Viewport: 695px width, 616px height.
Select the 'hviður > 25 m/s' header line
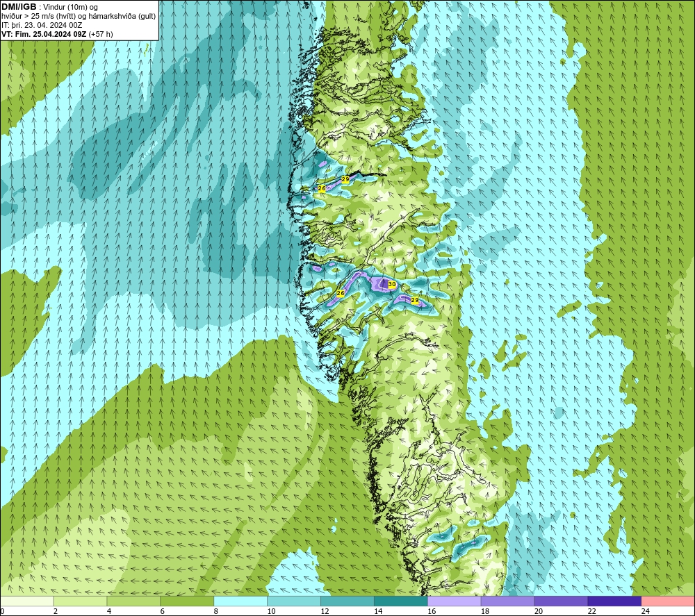pyautogui.click(x=79, y=17)
